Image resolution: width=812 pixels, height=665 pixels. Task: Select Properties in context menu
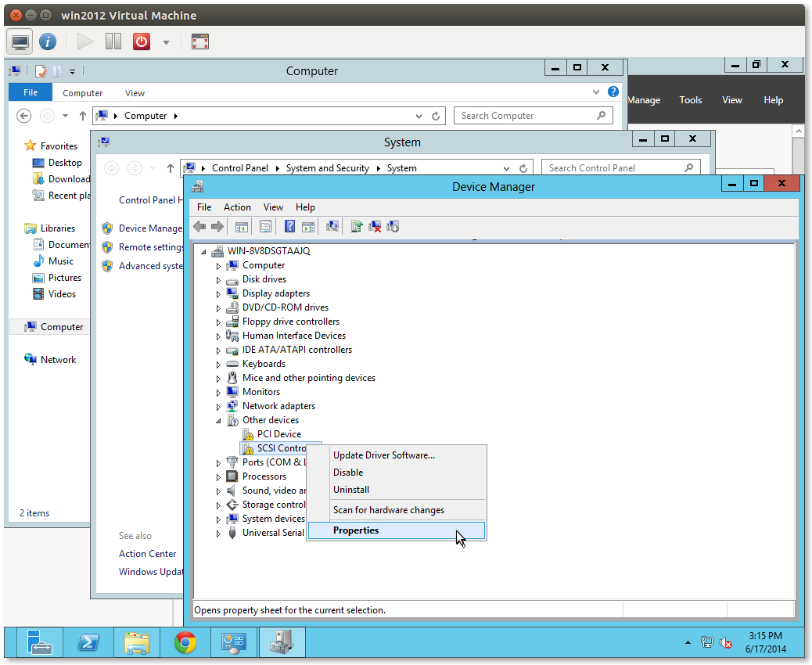397,530
